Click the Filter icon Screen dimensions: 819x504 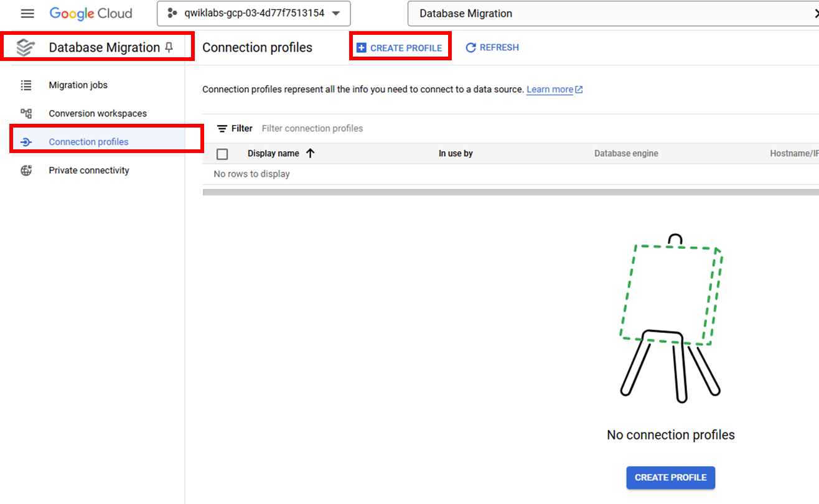coord(222,129)
